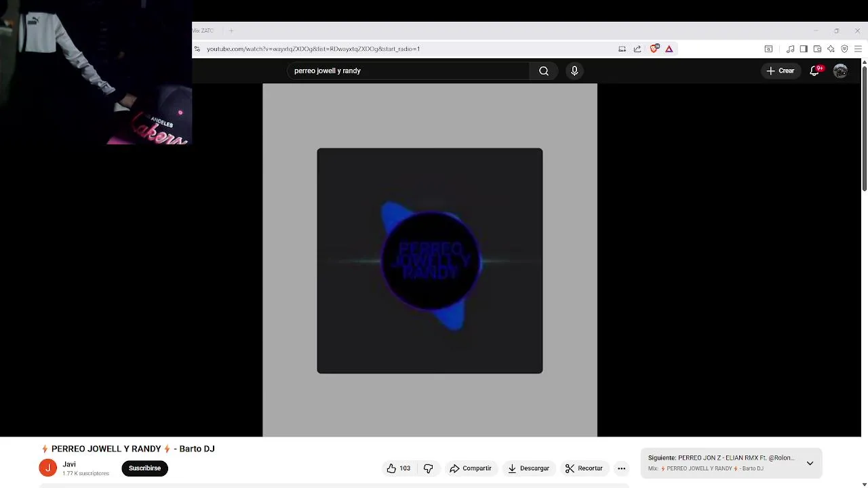Open the Brave Shields lion icon
This screenshot has height=488, width=868.
[654, 49]
